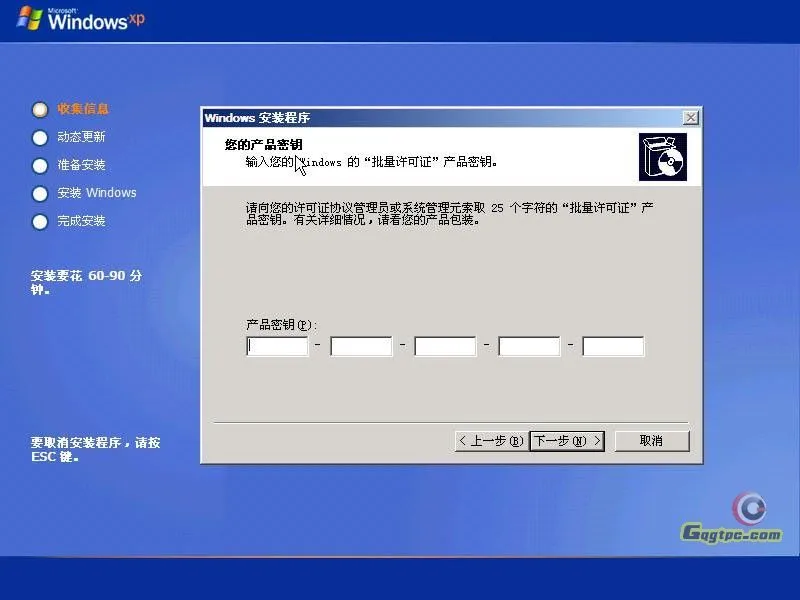Click the 取消 (Cancel) button
800x600 pixels.
click(x=652, y=440)
